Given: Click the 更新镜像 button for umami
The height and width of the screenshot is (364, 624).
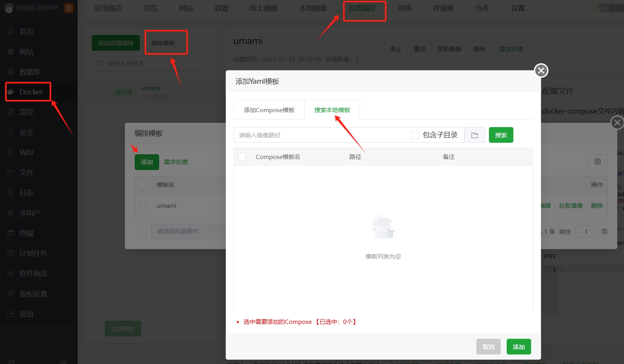Looking at the screenshot, I should (449, 49).
